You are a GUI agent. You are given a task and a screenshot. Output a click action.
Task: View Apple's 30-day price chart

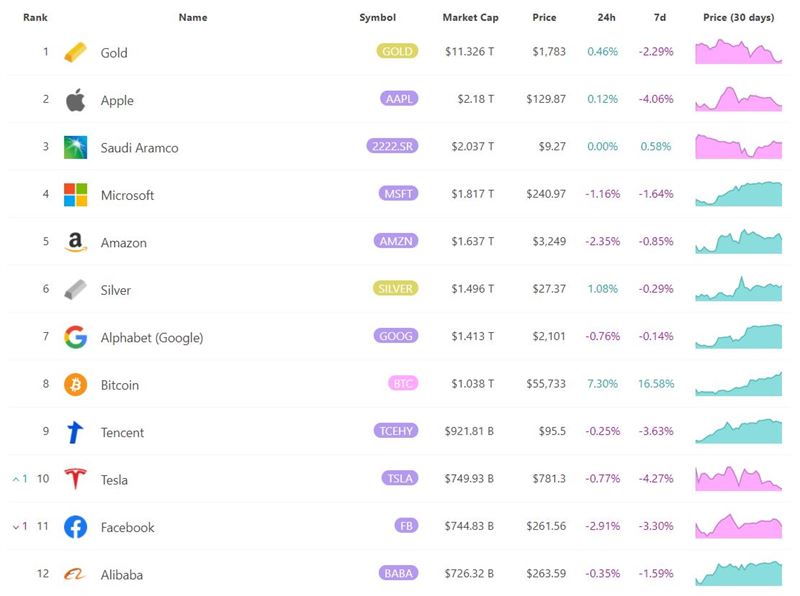(738, 99)
